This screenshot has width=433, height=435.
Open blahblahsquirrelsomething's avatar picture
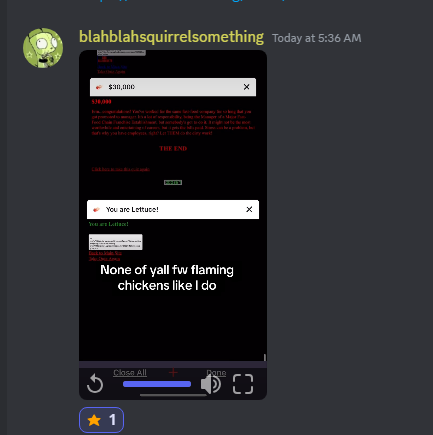tap(43, 48)
